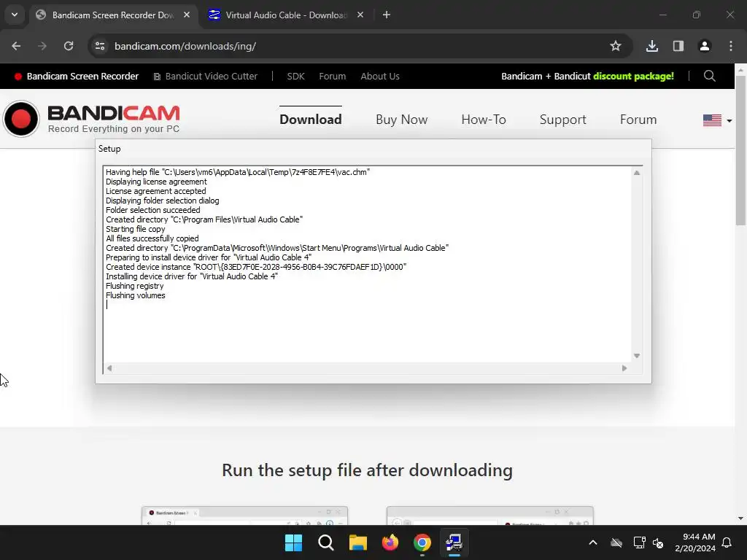Open Windows taskbar search
Image resolution: width=747 pixels, height=560 pixels.
pyautogui.click(x=326, y=542)
